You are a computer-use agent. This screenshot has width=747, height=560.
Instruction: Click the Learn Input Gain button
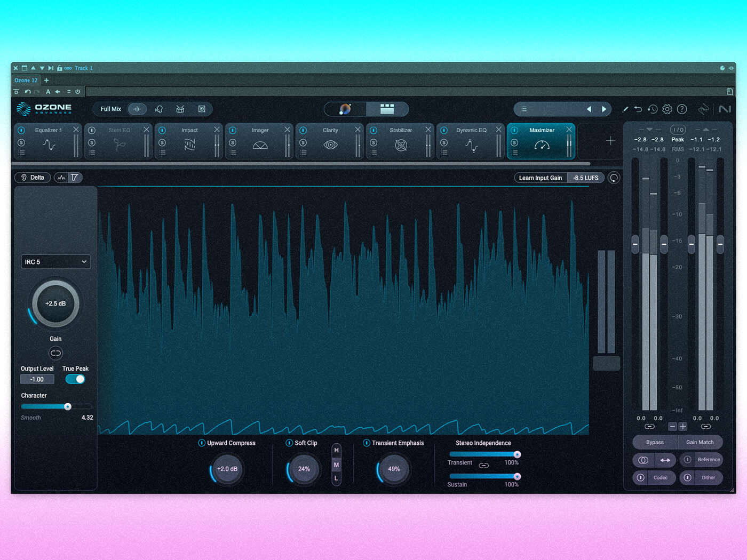541,178
